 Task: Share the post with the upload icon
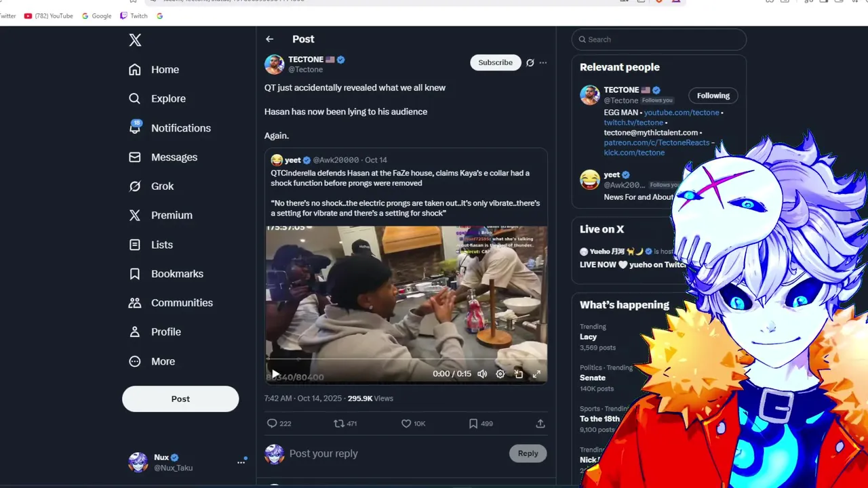540,424
